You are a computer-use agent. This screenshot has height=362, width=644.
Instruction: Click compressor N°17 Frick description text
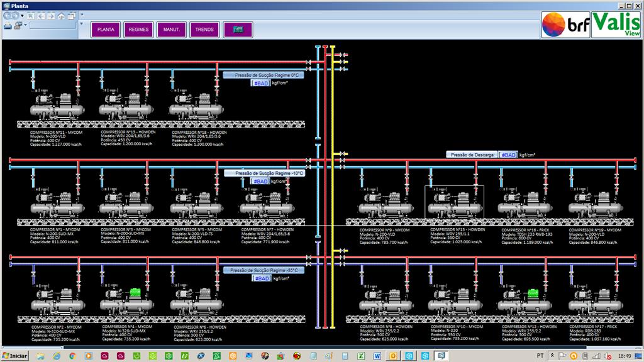coord(595,333)
